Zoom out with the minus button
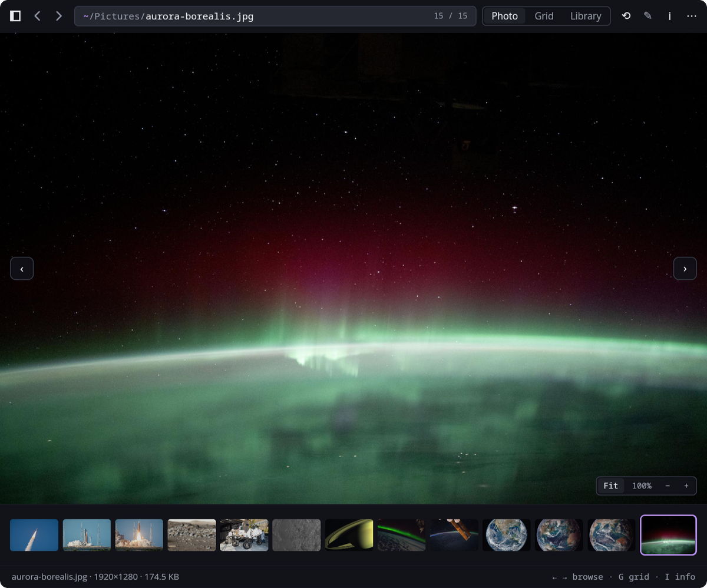 [x=668, y=485]
